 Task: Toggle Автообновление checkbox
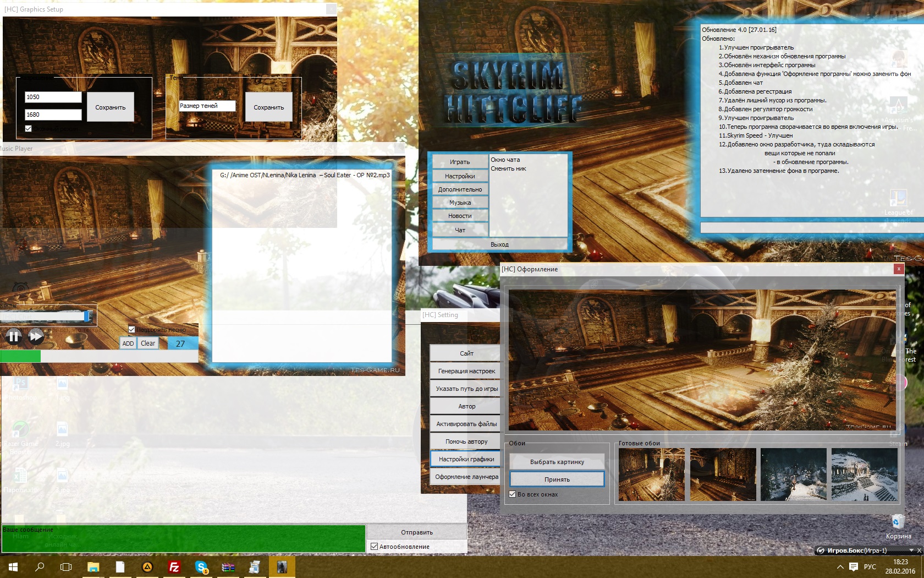(x=375, y=547)
